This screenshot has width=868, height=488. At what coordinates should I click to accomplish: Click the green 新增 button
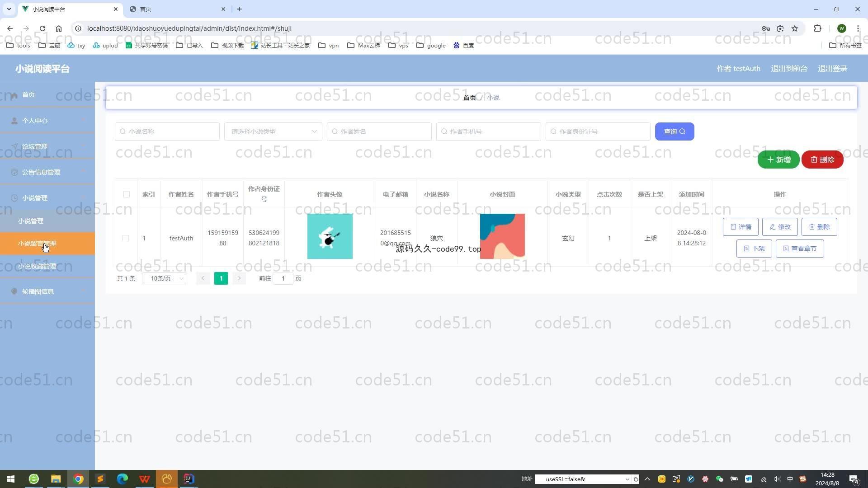pyautogui.click(x=778, y=160)
